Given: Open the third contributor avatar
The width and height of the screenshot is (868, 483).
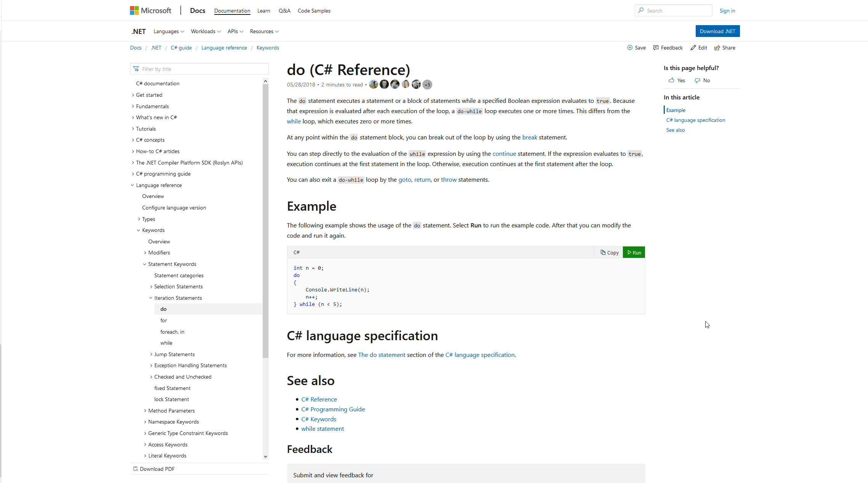Looking at the screenshot, I should pos(395,85).
